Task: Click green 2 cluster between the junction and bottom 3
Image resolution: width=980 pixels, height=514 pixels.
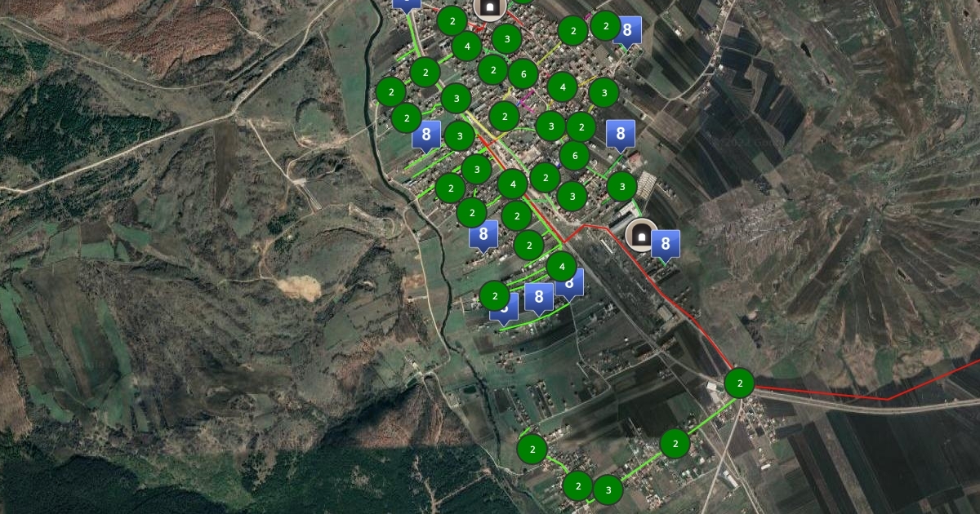Action: coord(675,445)
